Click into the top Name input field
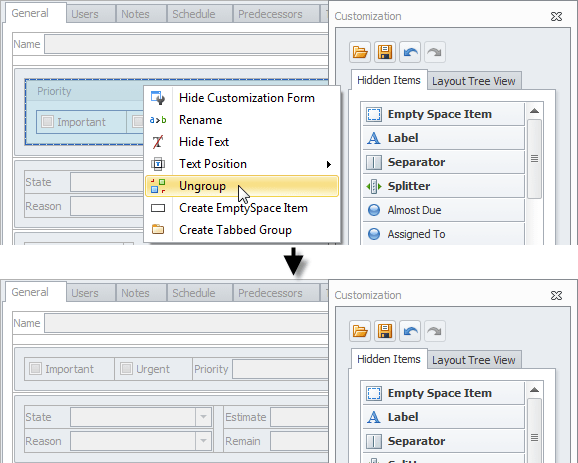Image resolution: width=578 pixels, height=463 pixels. click(x=186, y=44)
